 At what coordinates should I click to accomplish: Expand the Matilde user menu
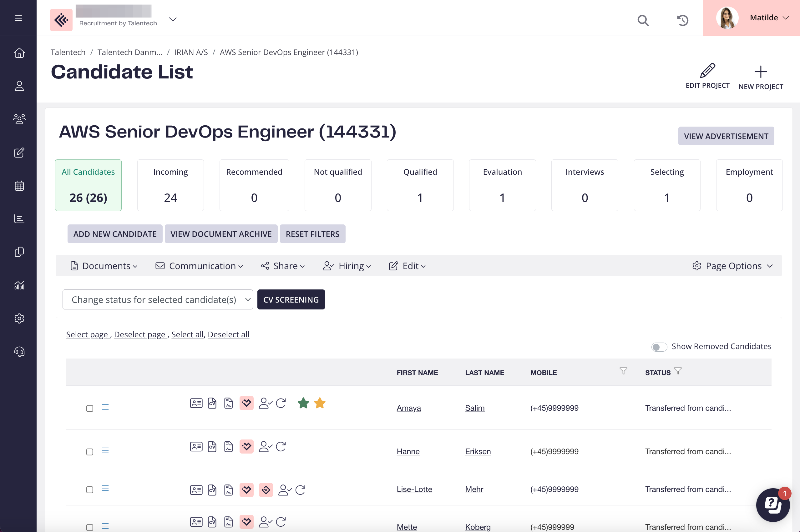coord(768,18)
